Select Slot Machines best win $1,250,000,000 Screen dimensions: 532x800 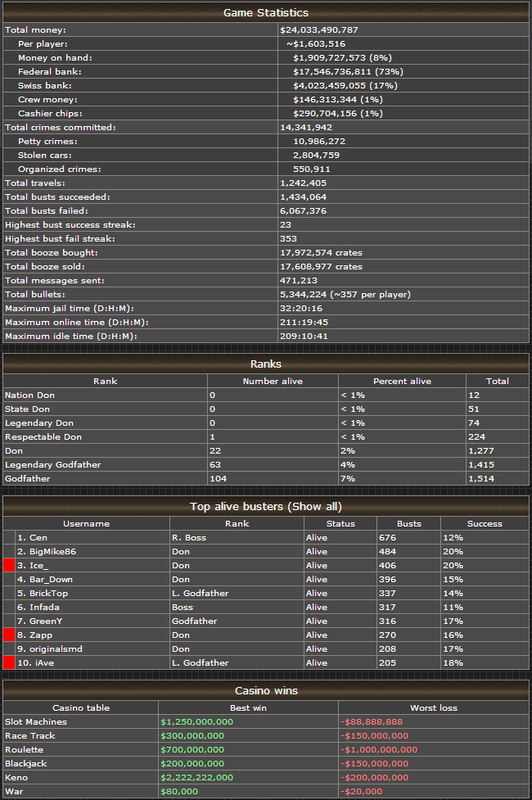197,722
